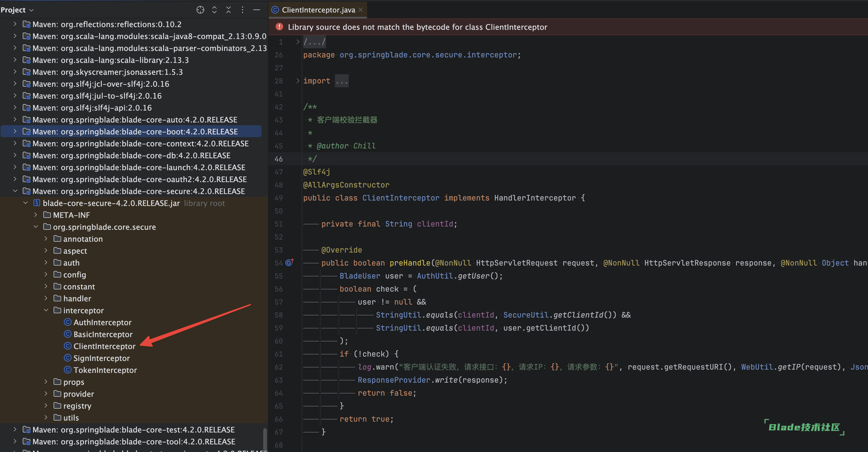Screen dimensions: 868x452
Task: Collapse the org.springblade.core.secure package
Action: point(36,227)
